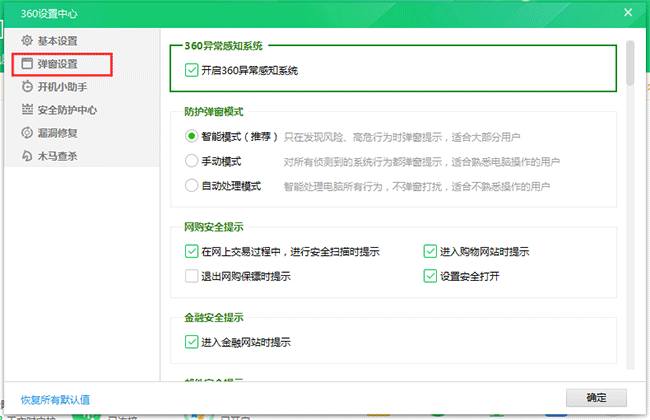Click the 金融安全提示 section heading
The height and width of the screenshot is (420, 650).
click(214, 318)
